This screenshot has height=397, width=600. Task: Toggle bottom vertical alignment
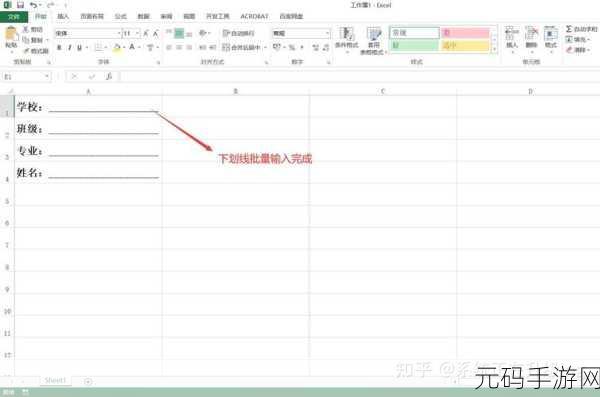click(189, 34)
